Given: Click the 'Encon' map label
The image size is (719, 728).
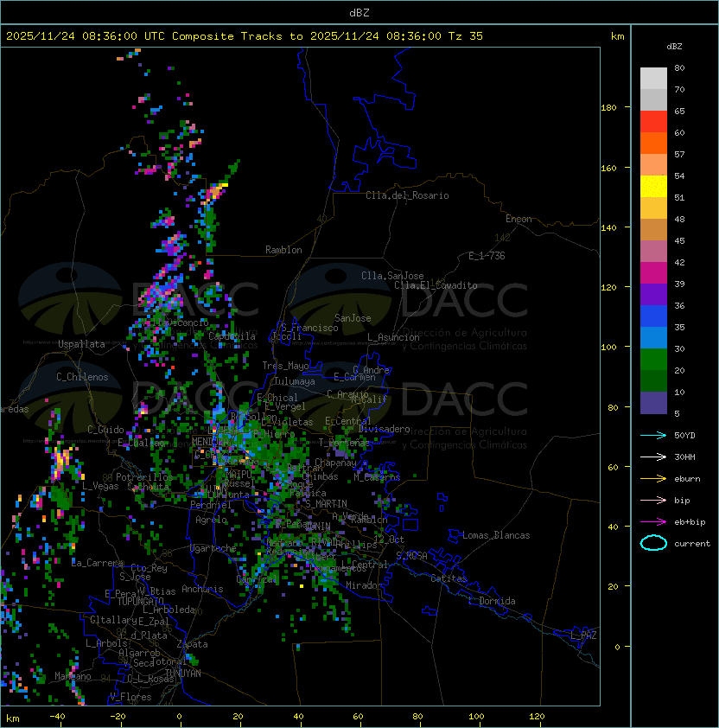Looking at the screenshot, I should 519,219.
